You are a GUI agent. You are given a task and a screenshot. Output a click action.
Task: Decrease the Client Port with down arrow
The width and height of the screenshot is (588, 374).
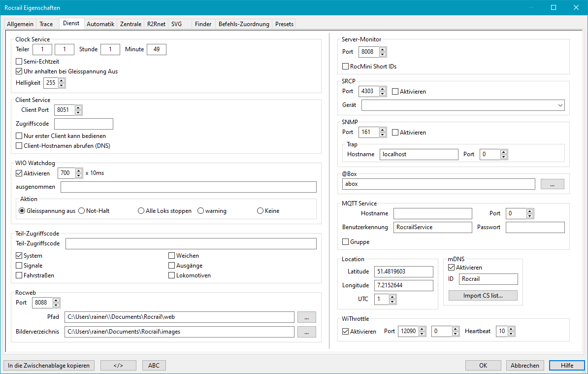coord(78,112)
